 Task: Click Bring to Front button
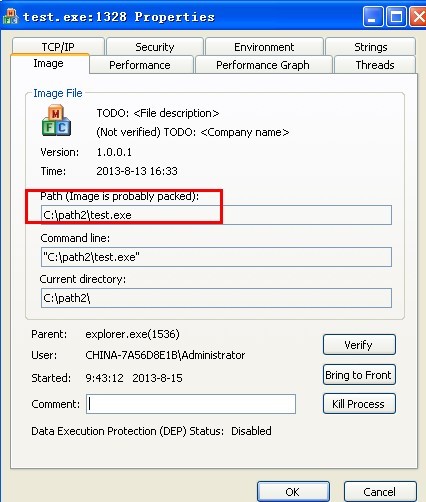[x=359, y=375]
